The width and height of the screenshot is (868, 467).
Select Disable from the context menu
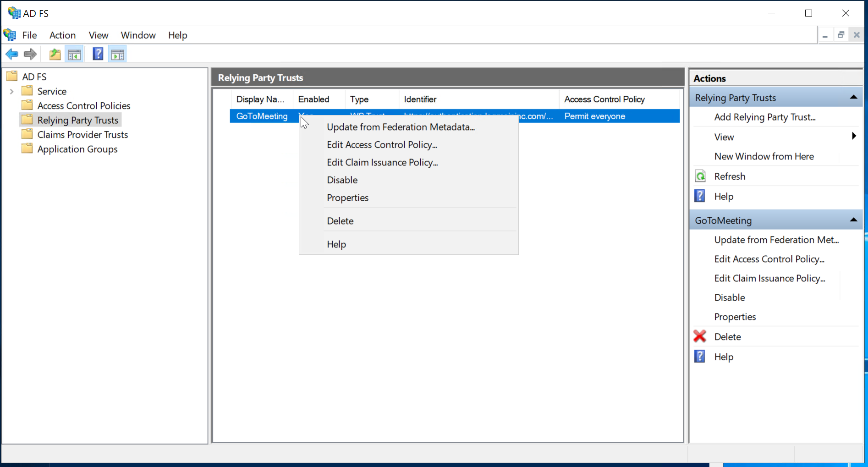coord(342,180)
